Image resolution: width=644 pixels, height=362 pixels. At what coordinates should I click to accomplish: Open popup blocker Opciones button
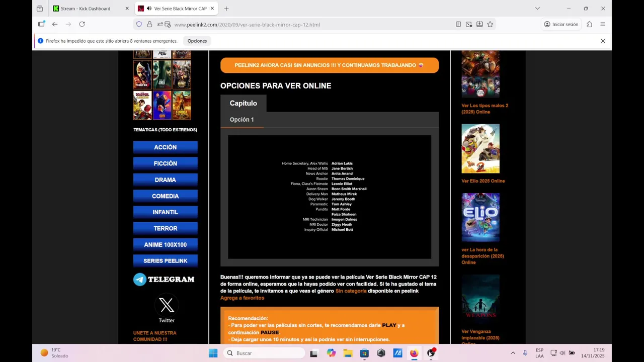click(197, 41)
